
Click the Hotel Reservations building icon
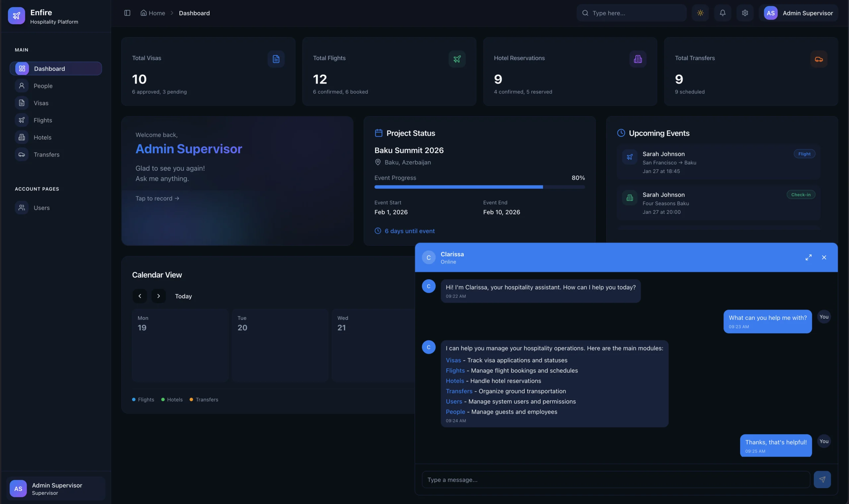click(x=637, y=59)
